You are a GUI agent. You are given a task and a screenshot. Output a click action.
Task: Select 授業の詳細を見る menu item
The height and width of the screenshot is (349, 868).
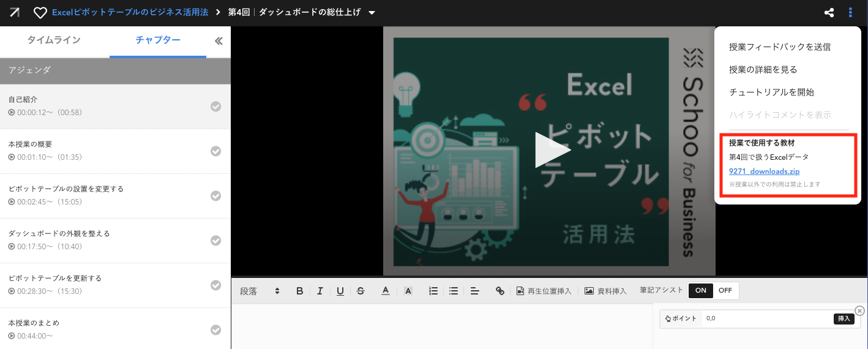pyautogui.click(x=763, y=69)
